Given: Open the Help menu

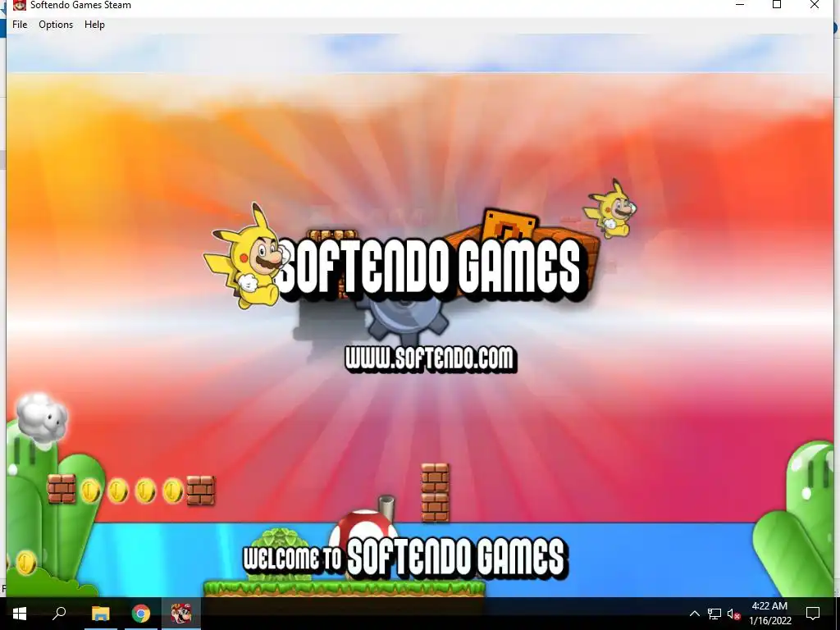Looking at the screenshot, I should coord(94,25).
